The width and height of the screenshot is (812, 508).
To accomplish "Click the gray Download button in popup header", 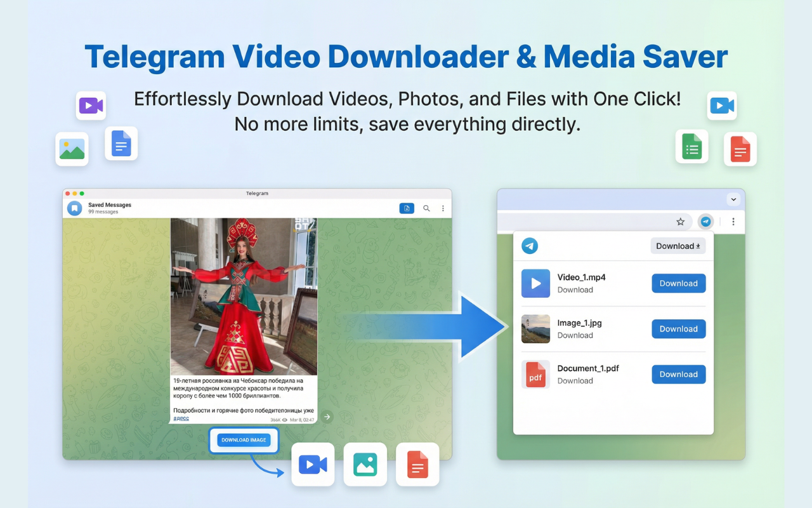I will click(x=678, y=246).
